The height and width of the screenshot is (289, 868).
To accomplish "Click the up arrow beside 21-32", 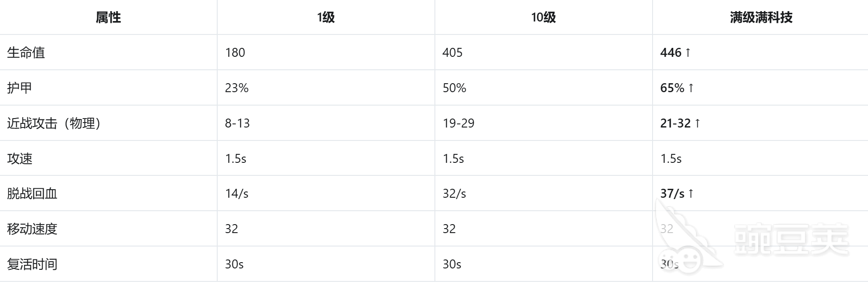I will point(697,123).
